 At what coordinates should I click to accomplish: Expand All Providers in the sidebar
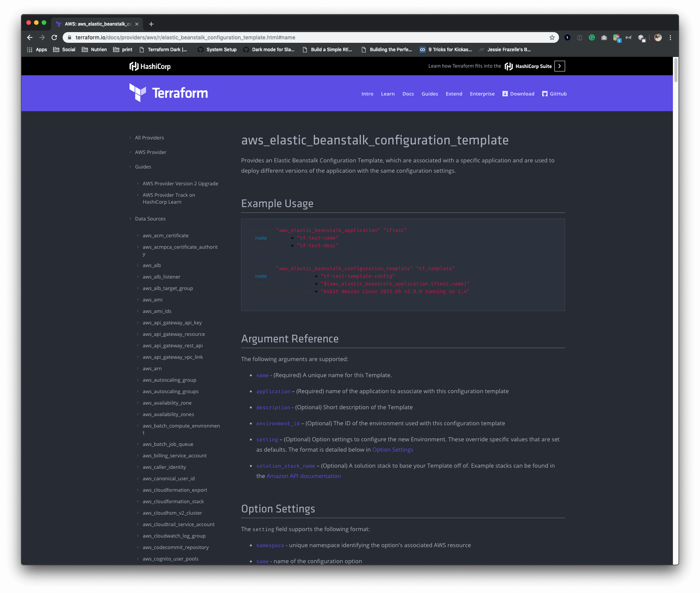point(149,138)
